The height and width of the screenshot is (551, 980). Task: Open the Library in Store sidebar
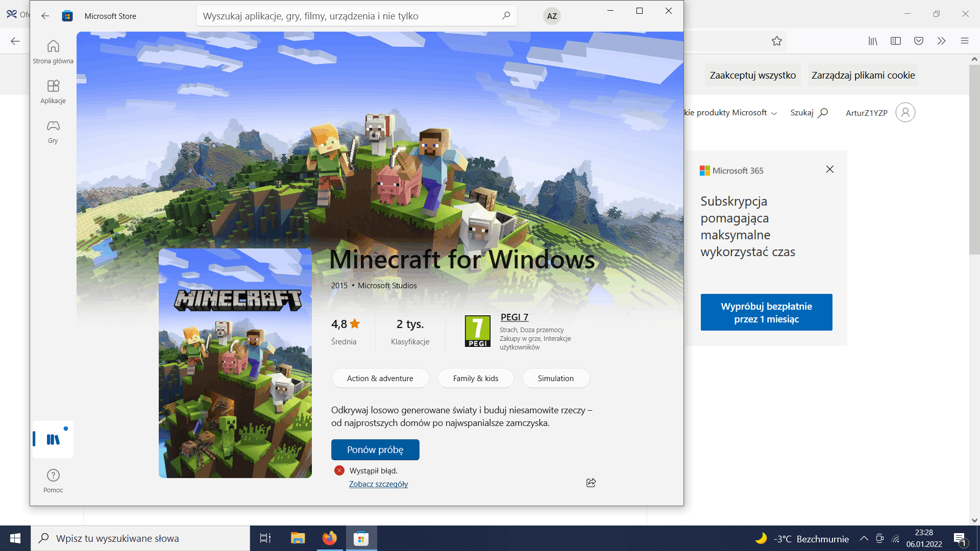[53, 439]
